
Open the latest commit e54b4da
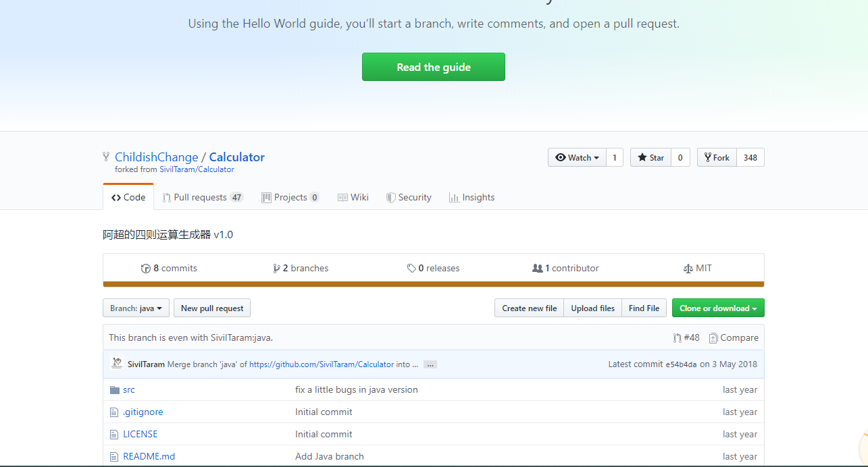tap(681, 364)
